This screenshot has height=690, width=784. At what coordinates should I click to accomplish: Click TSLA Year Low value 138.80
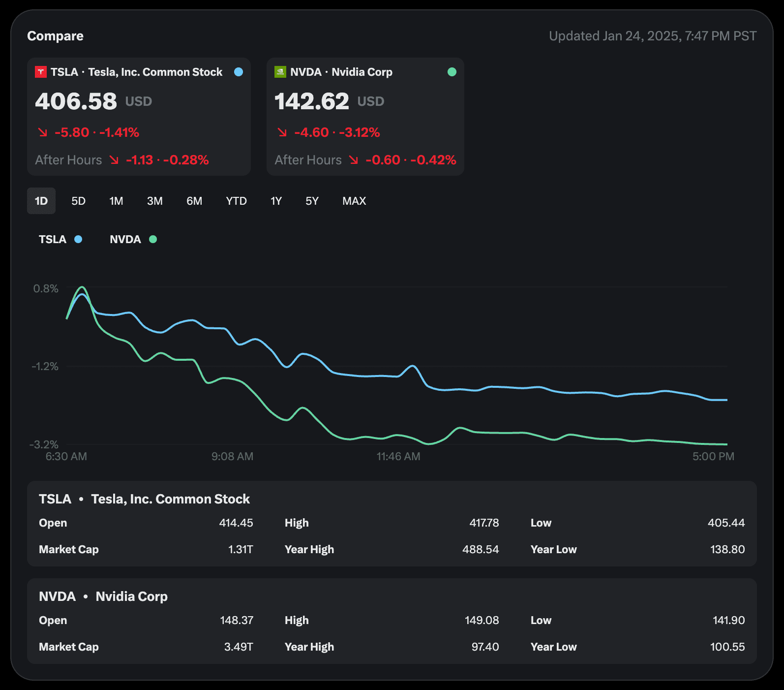pos(727,549)
